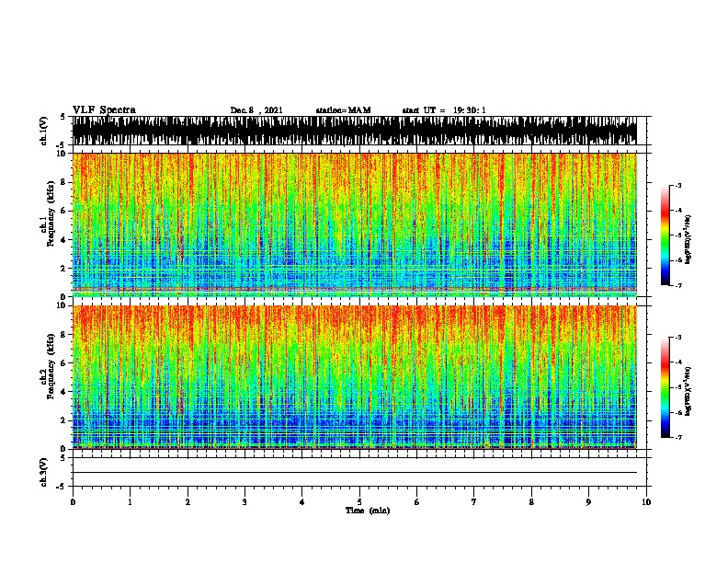This screenshot has height=563, width=728.
Task: Click the "VLF Spectra" plot title
Action: (104, 109)
